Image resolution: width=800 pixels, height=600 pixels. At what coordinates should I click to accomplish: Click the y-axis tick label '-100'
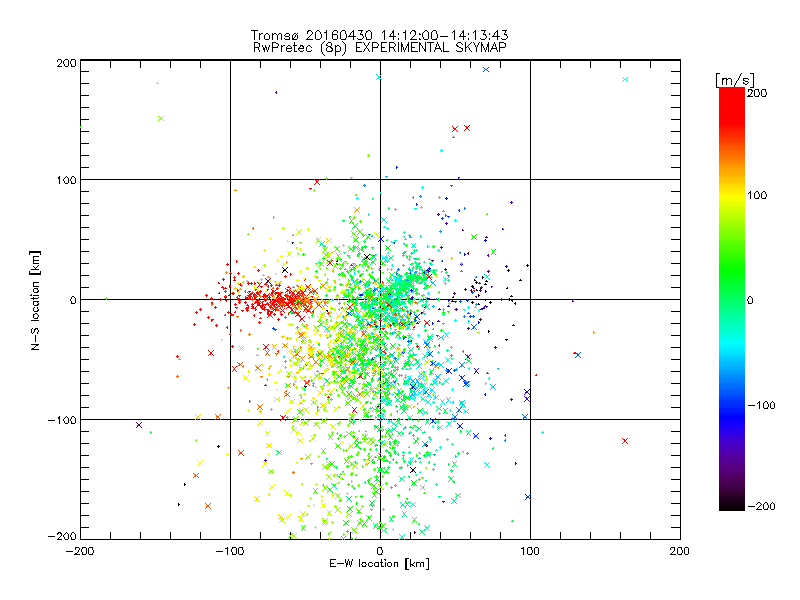point(62,420)
